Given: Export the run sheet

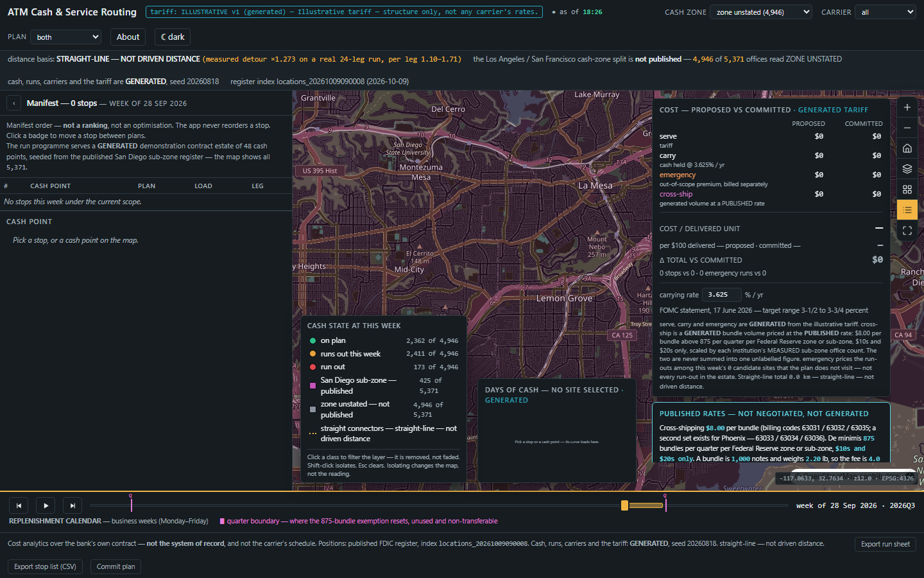Looking at the screenshot, I should [886, 544].
